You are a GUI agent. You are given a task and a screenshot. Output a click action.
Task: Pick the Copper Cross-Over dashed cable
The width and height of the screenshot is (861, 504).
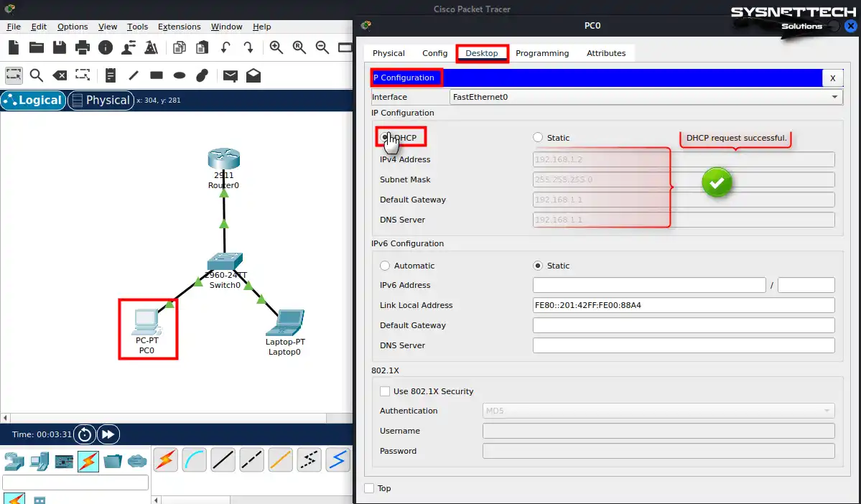tap(251, 460)
